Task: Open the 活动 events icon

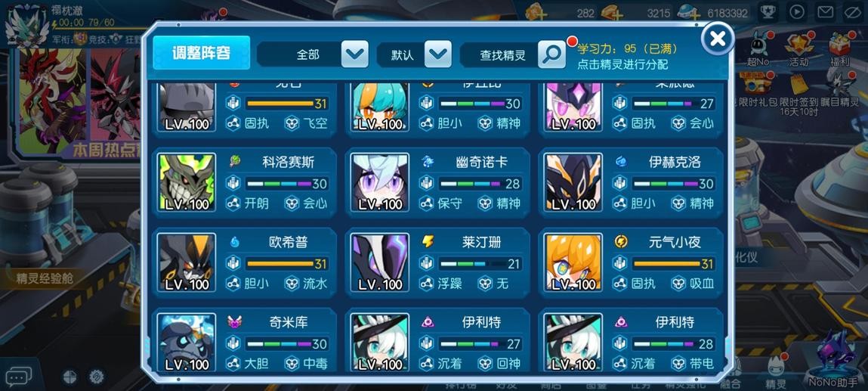Action: [798, 50]
